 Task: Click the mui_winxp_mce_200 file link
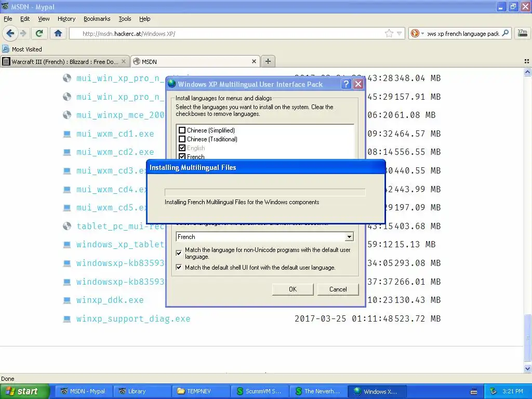(121, 115)
